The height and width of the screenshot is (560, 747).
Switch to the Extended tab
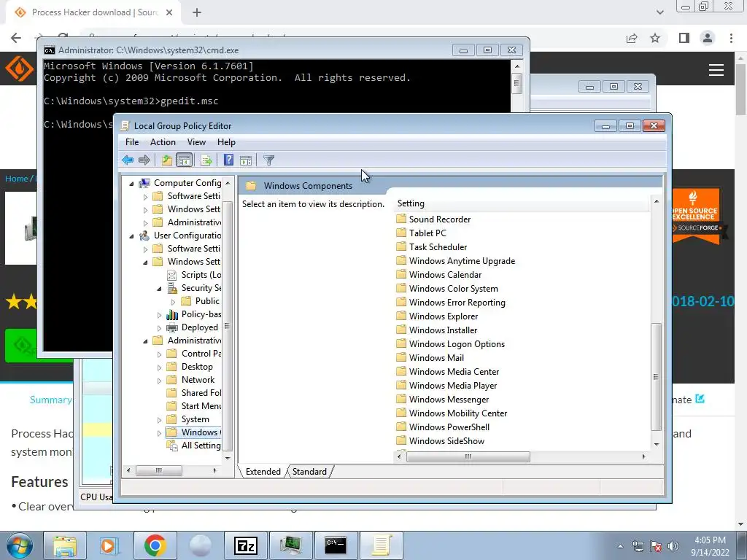click(263, 472)
